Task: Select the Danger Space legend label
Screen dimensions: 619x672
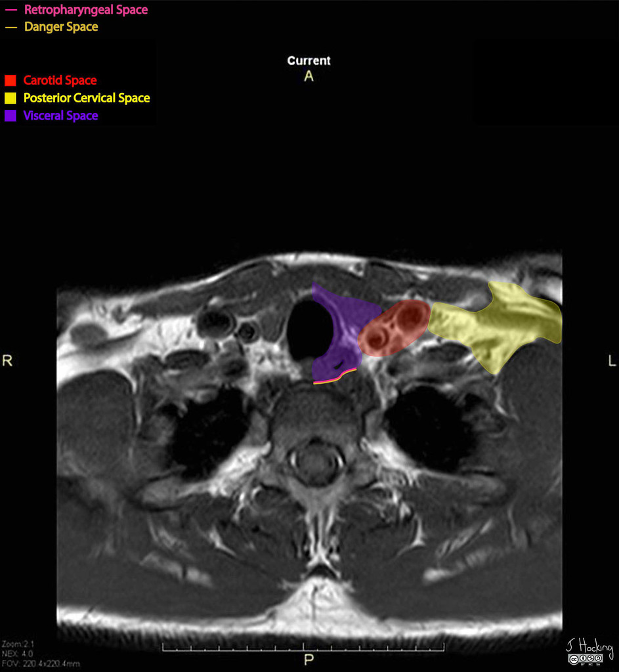Action: 61,27
